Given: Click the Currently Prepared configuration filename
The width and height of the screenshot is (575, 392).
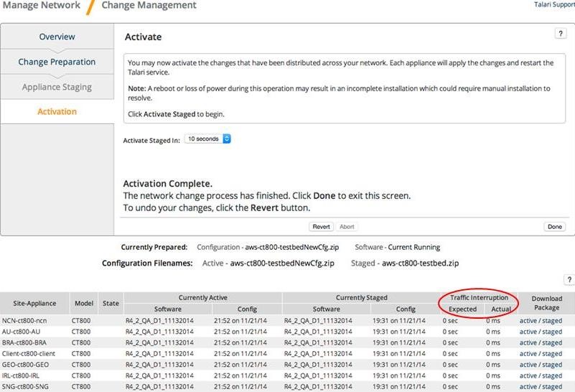Looking at the screenshot, I should tap(292, 247).
